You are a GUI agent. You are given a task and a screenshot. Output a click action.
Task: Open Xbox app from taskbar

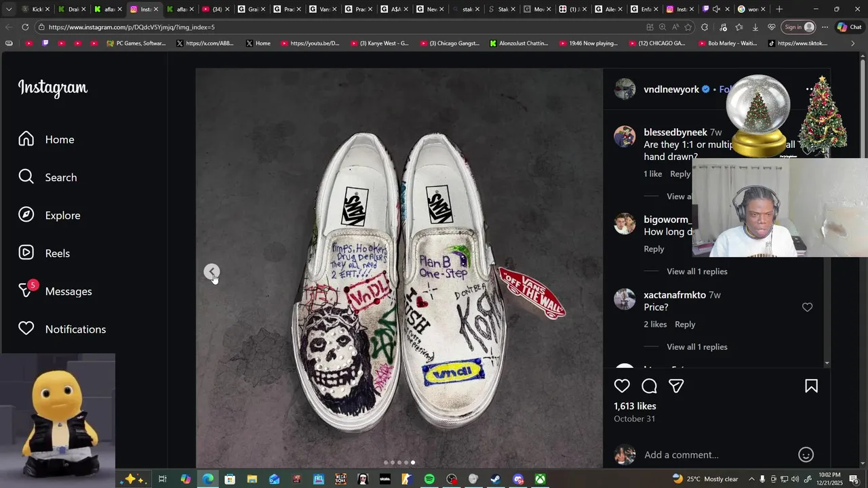pyautogui.click(x=540, y=479)
